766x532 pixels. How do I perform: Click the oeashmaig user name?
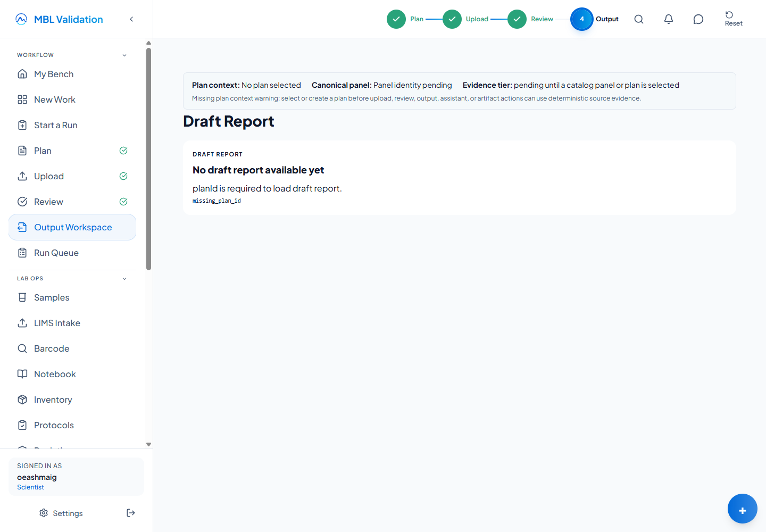coord(37,477)
